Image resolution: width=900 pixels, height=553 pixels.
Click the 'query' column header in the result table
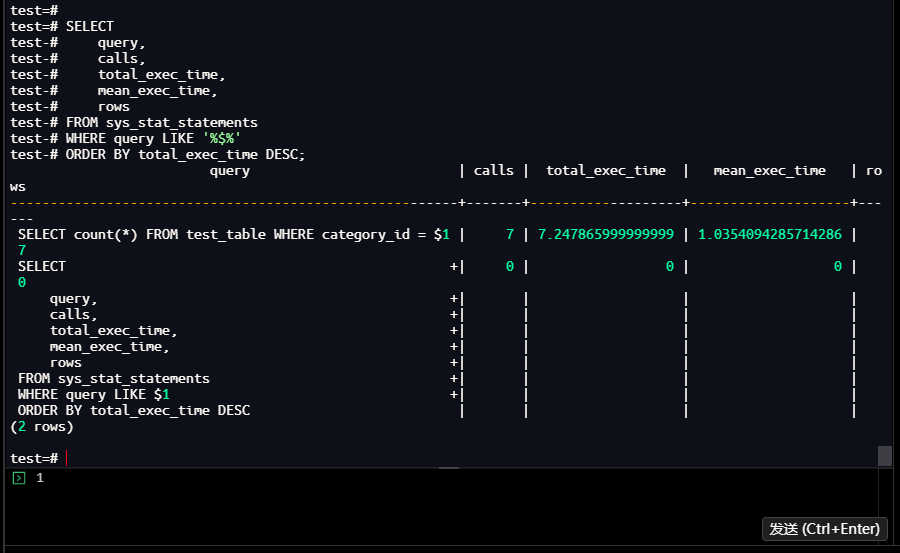click(x=230, y=171)
